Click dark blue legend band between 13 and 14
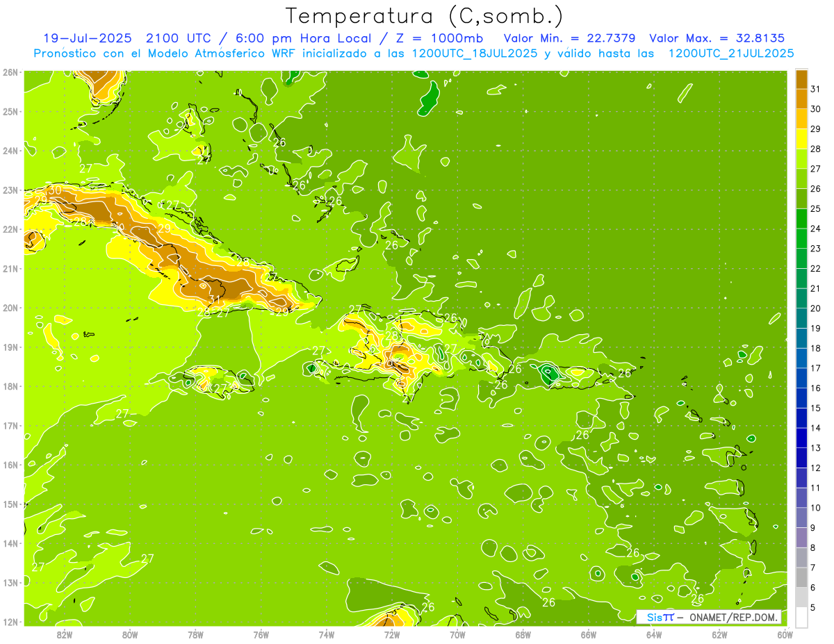Screen dimensions: 834x644 [801, 438]
